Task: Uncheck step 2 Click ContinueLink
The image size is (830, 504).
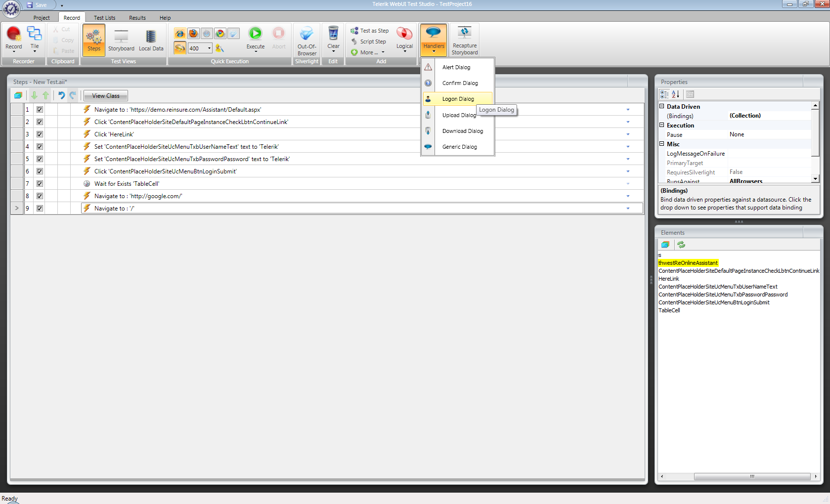Action: point(40,122)
